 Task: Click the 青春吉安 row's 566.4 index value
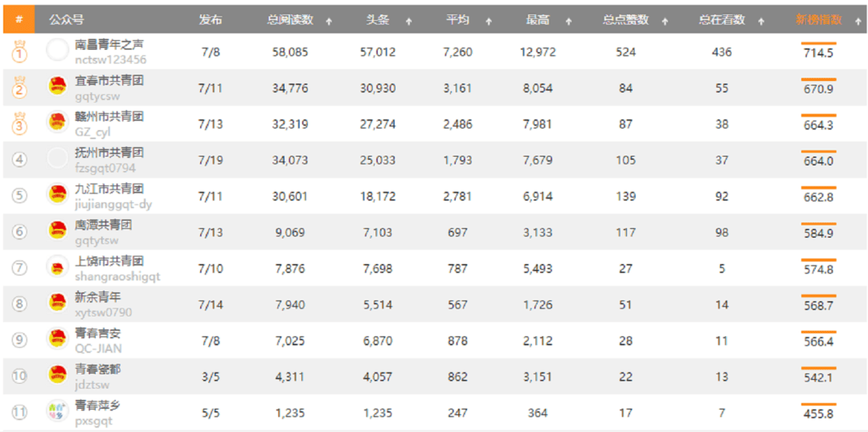(x=818, y=341)
